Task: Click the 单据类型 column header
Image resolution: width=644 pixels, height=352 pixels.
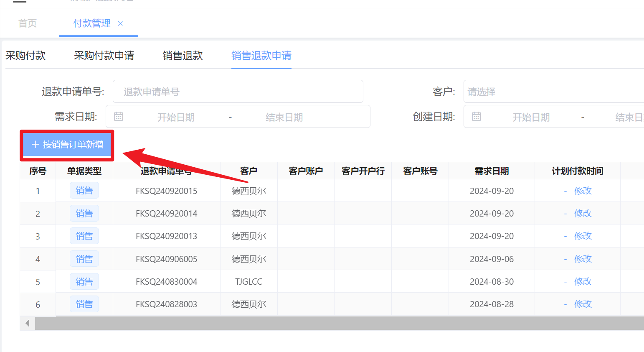Action: [x=84, y=171]
